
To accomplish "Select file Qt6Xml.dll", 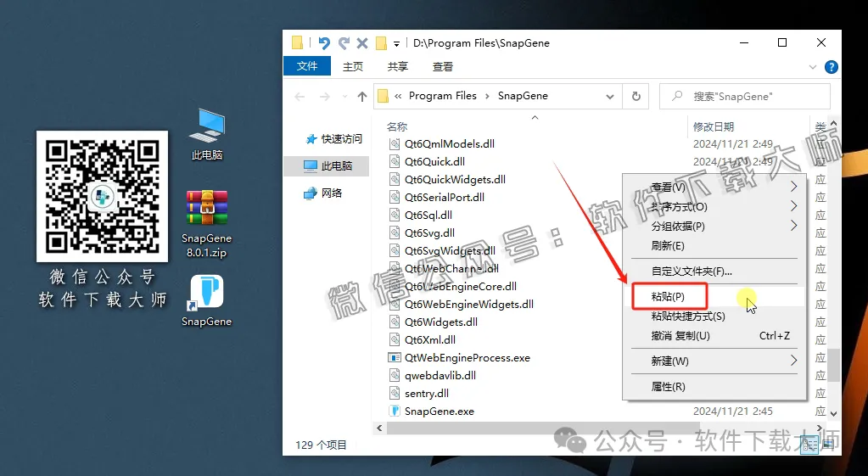I will [x=429, y=340].
